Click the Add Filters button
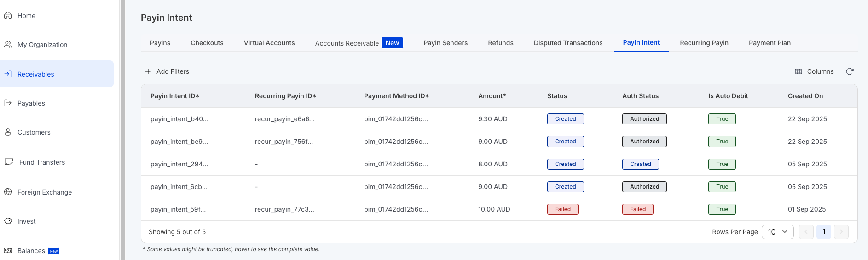 [x=167, y=71]
